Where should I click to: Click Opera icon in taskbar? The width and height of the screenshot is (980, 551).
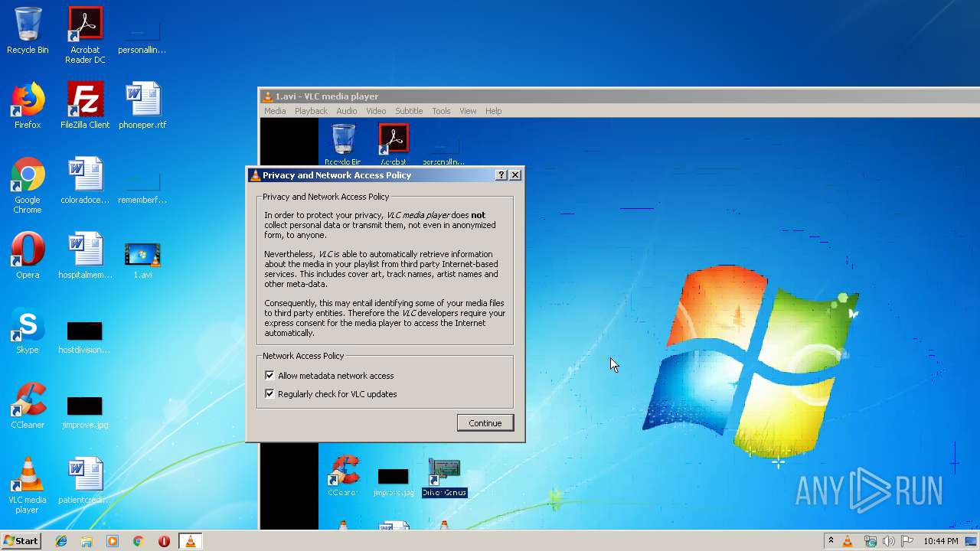[x=164, y=541]
